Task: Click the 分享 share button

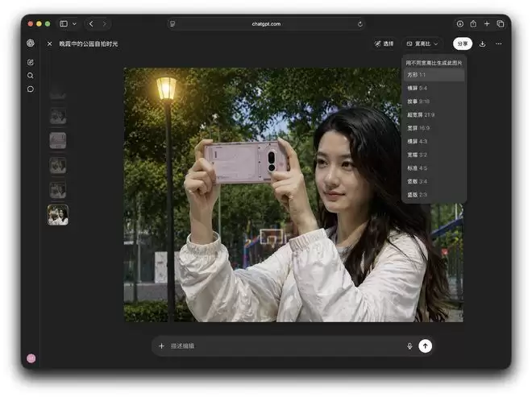Action: [462, 43]
